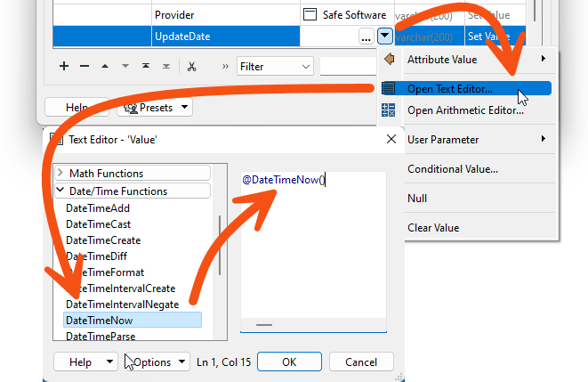Click the function list vertical scrollbar

click(x=220, y=245)
